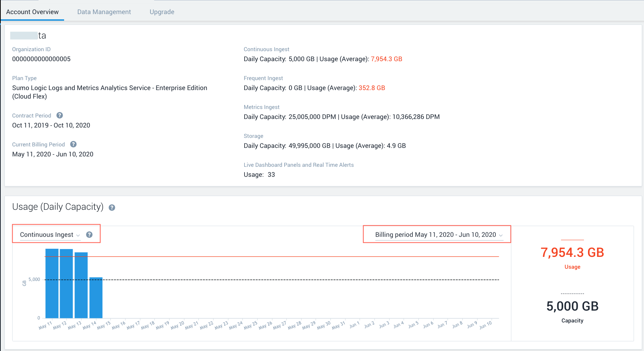Open the Contract Period help icon
This screenshot has width=644, height=351.
click(60, 115)
